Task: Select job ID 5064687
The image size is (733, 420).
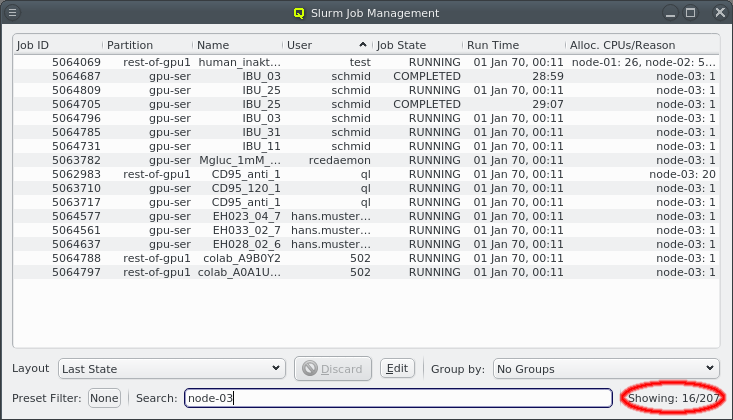Action: pos(76,76)
